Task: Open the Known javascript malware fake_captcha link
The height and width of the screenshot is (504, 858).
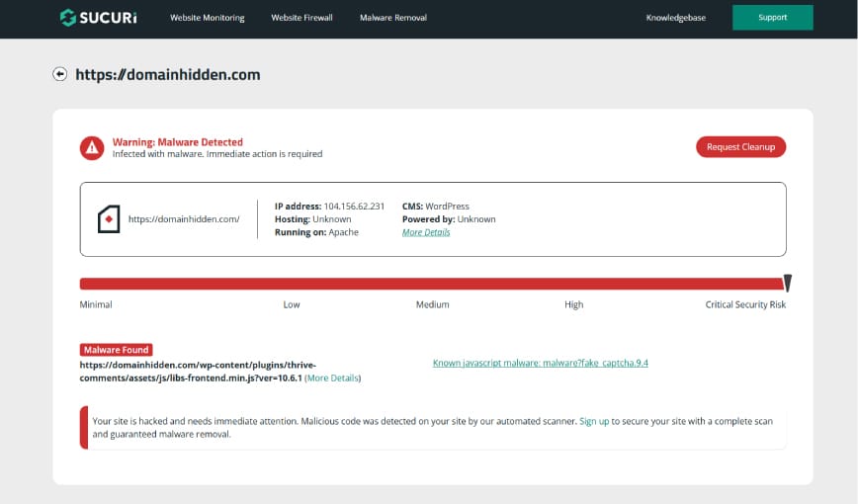Action: pyautogui.click(x=541, y=363)
